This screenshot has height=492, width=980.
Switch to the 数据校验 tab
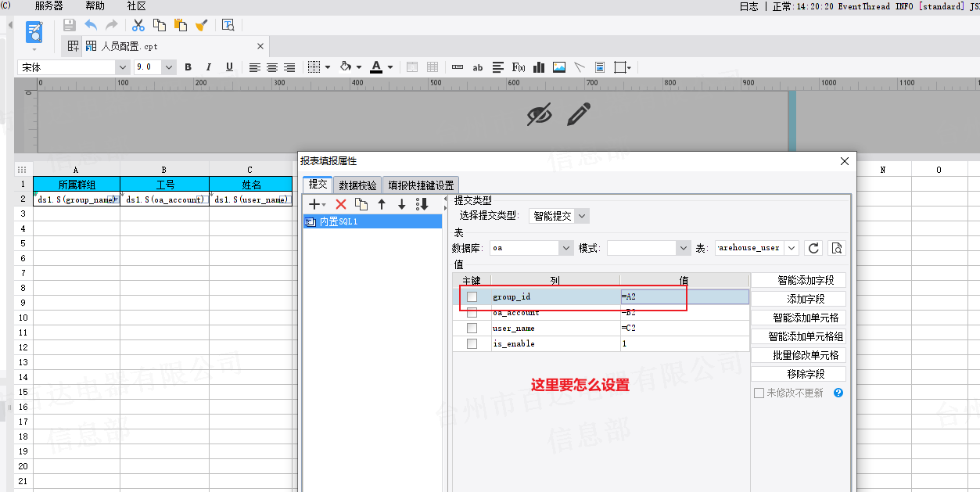pos(357,185)
